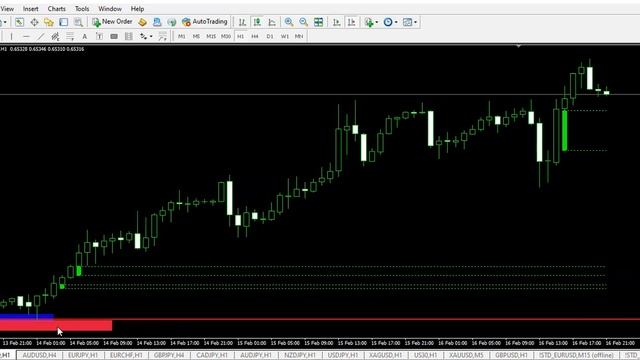Switch to the USDJPY,H1 chart tab

[x=343, y=356]
